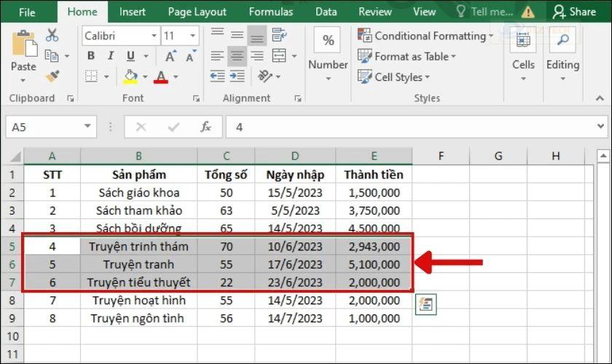Click the Share button

pyautogui.click(x=574, y=12)
